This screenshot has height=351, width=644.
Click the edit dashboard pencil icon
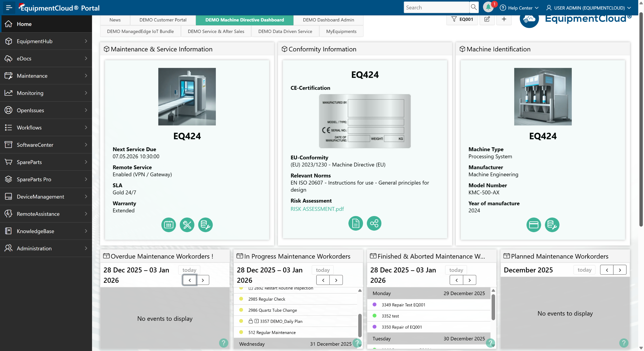point(487,19)
